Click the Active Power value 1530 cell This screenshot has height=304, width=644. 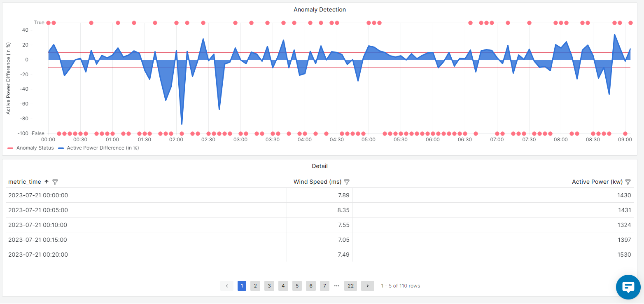[624, 255]
